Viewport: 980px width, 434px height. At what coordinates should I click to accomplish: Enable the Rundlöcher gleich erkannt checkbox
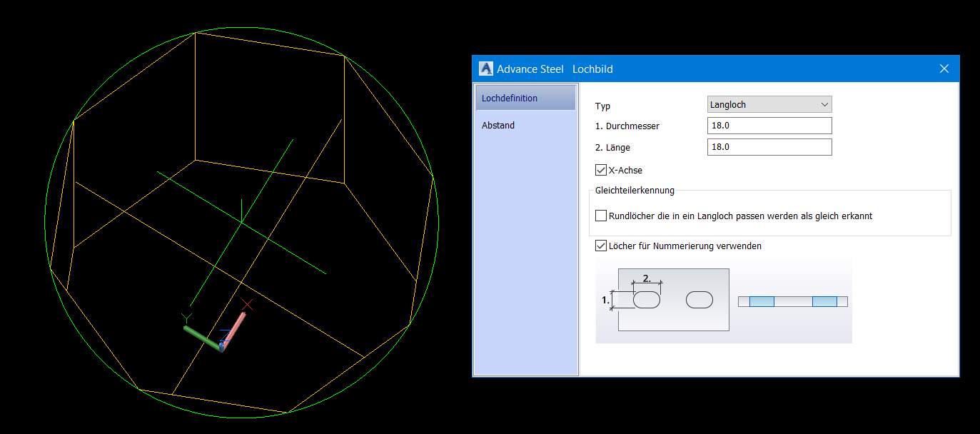pyautogui.click(x=600, y=216)
